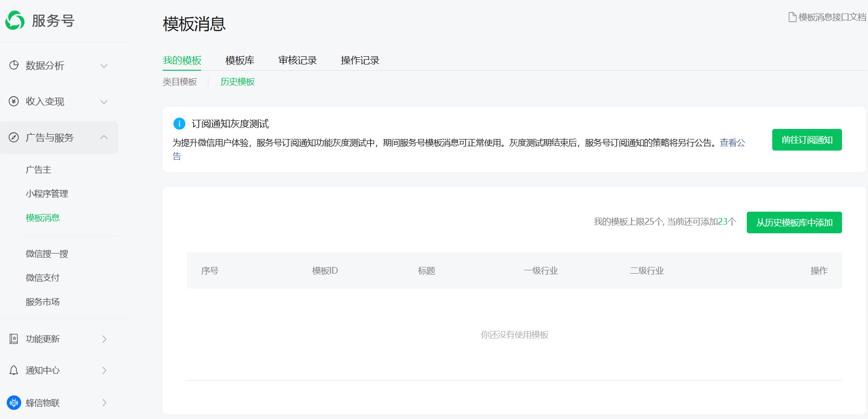The height and width of the screenshot is (419, 868).
Task: Click the 收入变现 yen coin icon
Action: pos(14,101)
